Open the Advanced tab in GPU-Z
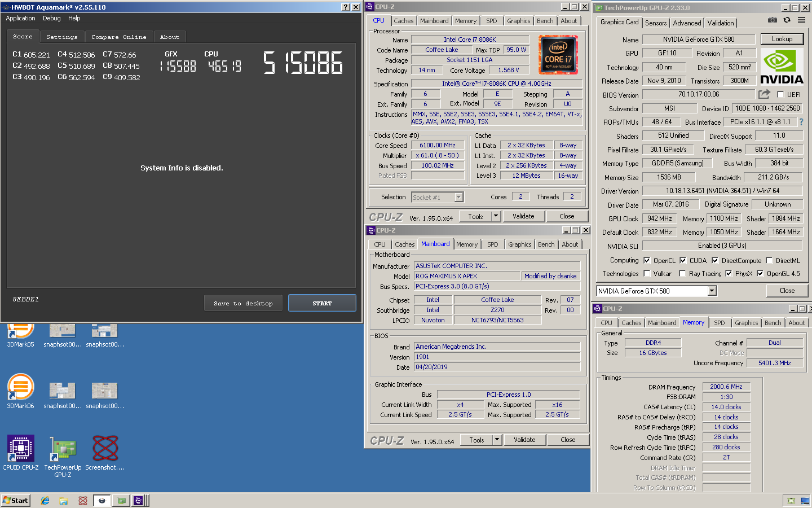This screenshot has height=508, width=812. point(687,23)
